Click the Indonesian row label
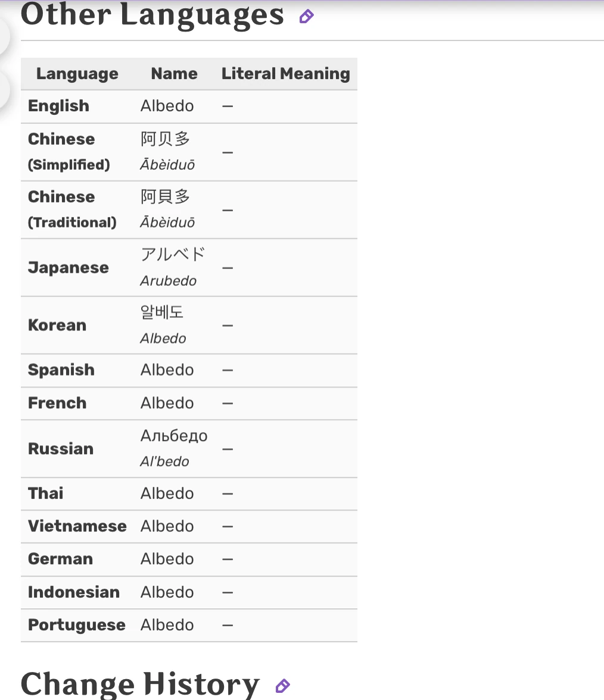Screen dimensions: 604x700 [74, 592]
